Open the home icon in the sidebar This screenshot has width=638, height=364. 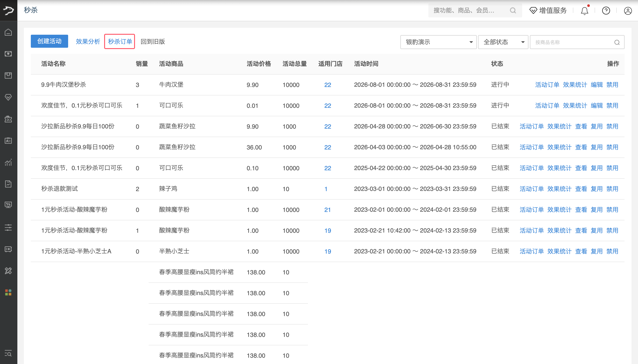coord(8,32)
